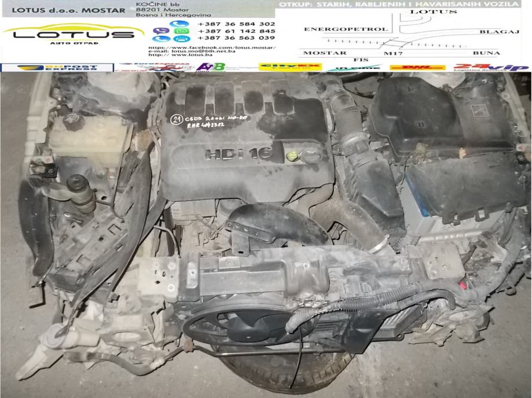Click the 24vip Logistics Services logo
The height and width of the screenshot is (398, 532).
(491, 68)
